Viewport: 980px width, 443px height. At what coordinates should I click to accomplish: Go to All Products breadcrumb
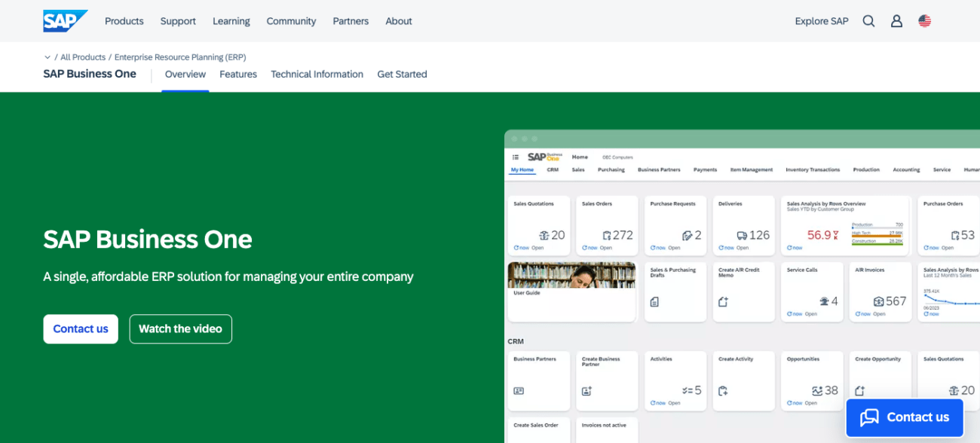tap(83, 57)
